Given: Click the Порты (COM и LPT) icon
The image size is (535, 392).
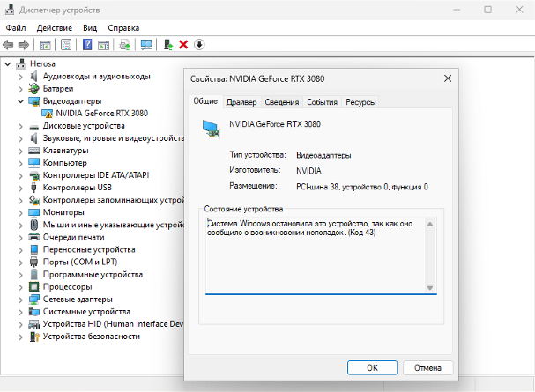Looking at the screenshot, I should 33,262.
